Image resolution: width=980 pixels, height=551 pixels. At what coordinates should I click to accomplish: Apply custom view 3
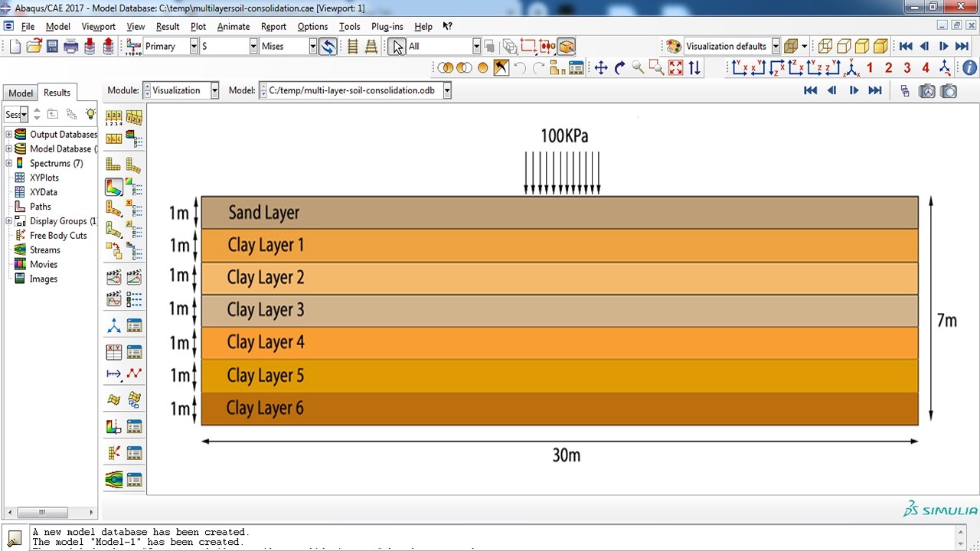[907, 68]
